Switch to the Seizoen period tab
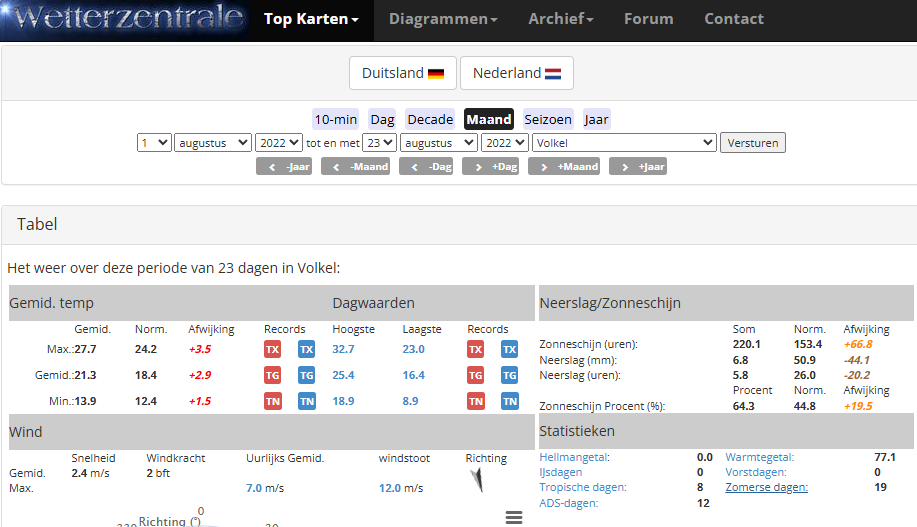The height and width of the screenshot is (527, 917). click(548, 119)
